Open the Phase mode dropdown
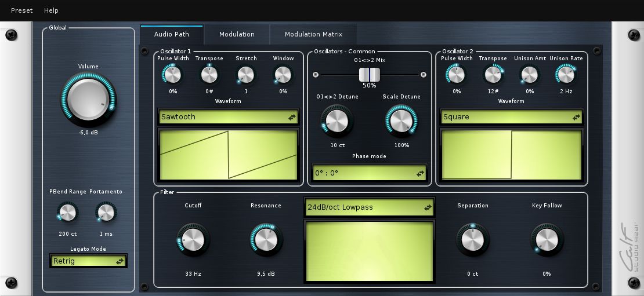Image resolution: width=644 pixels, height=296 pixels. pos(369,173)
